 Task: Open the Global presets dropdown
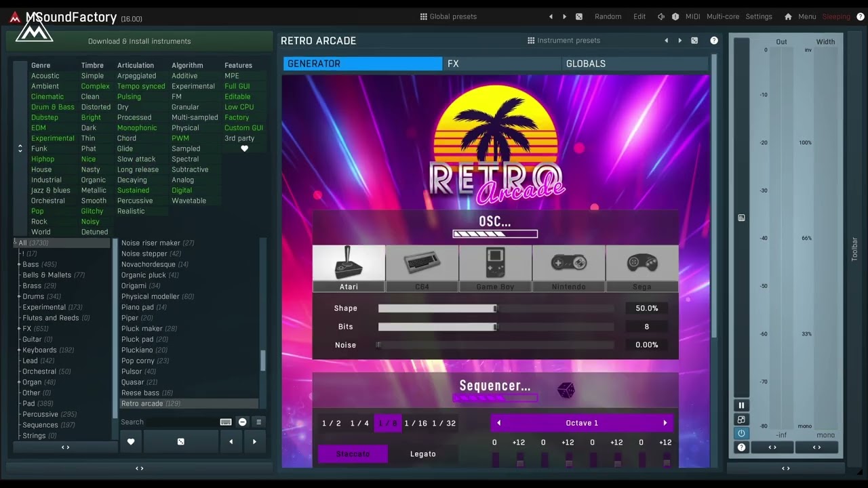point(448,16)
